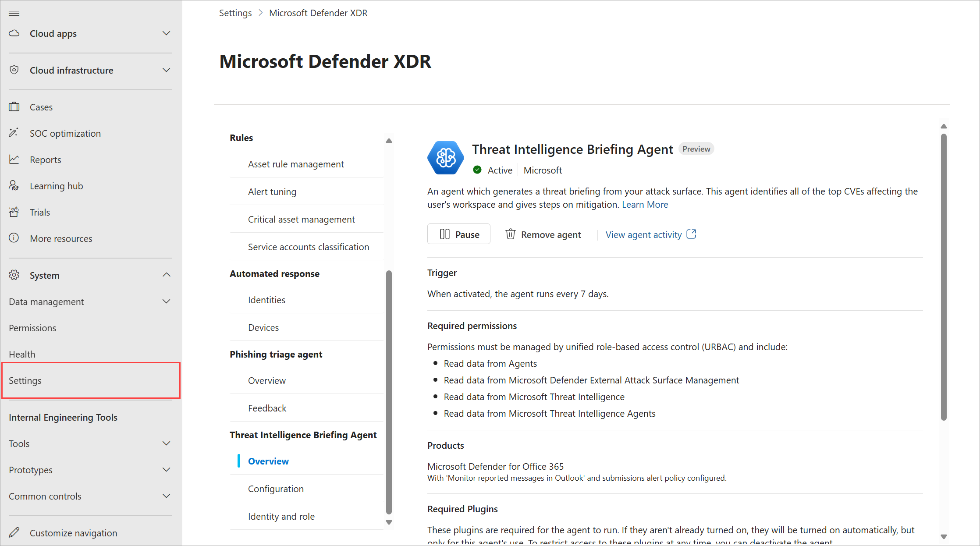The width and height of the screenshot is (980, 546).
Task: Click the SOC optimization wand icon
Action: coord(14,133)
